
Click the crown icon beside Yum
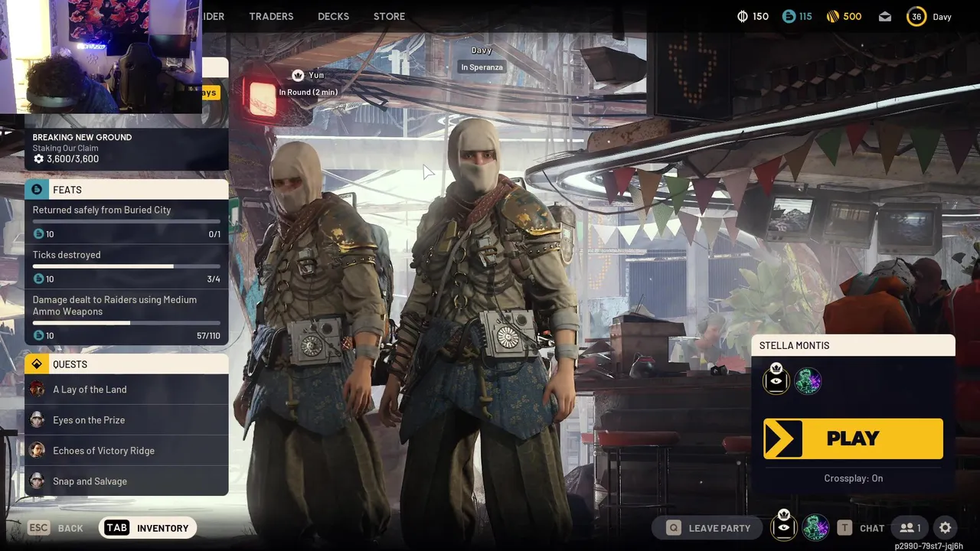pyautogui.click(x=298, y=75)
